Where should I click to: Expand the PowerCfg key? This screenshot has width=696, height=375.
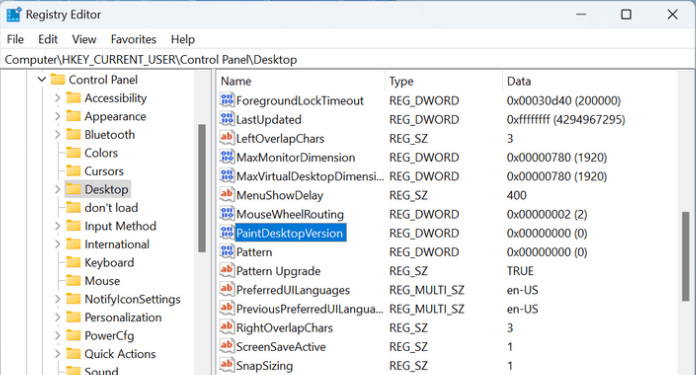pyautogui.click(x=57, y=336)
